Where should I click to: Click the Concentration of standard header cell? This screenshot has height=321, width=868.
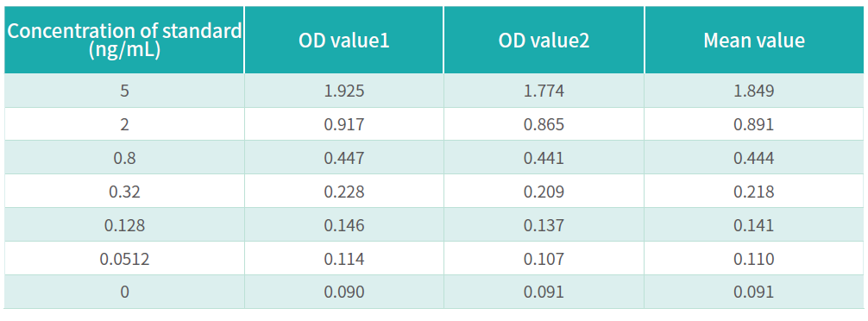pyautogui.click(x=124, y=40)
